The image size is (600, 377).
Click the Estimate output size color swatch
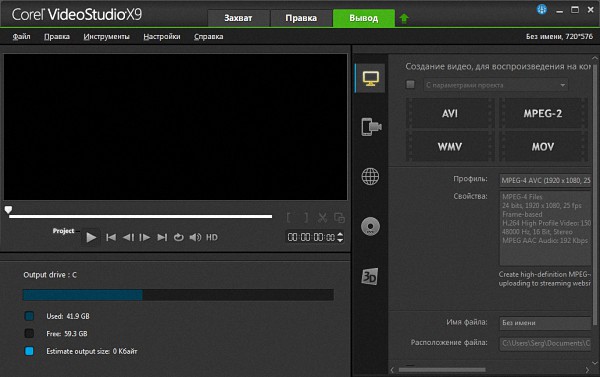click(x=29, y=351)
